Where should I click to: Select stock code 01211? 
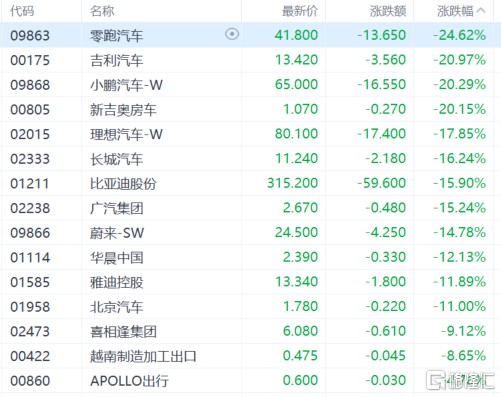point(30,184)
